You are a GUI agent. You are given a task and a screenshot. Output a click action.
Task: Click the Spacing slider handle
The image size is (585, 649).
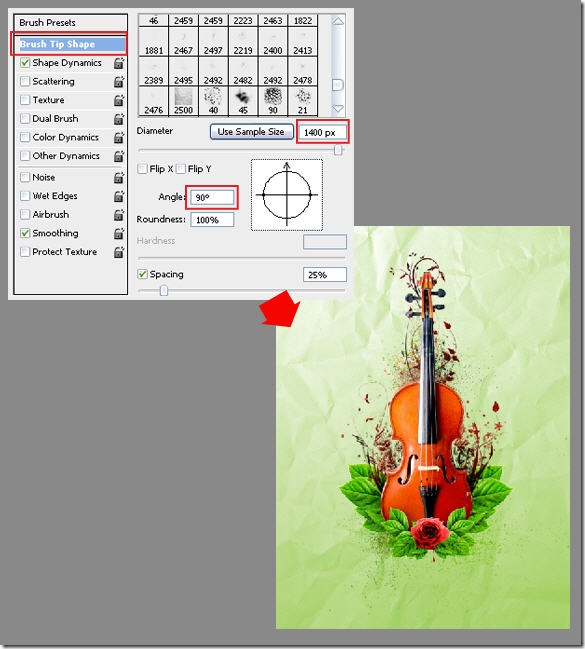tap(164, 291)
